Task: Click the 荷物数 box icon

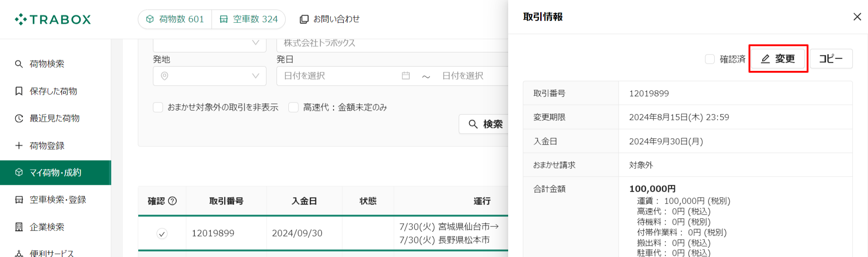Action: coord(150,19)
